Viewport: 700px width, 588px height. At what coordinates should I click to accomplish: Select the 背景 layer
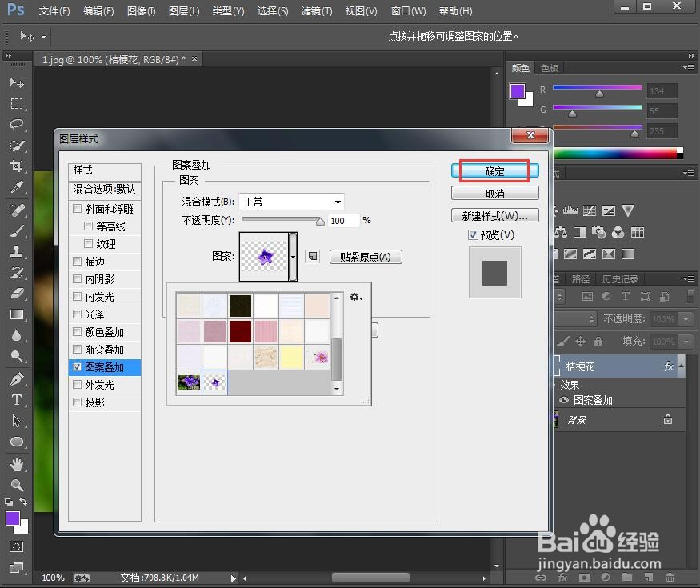pos(620,420)
